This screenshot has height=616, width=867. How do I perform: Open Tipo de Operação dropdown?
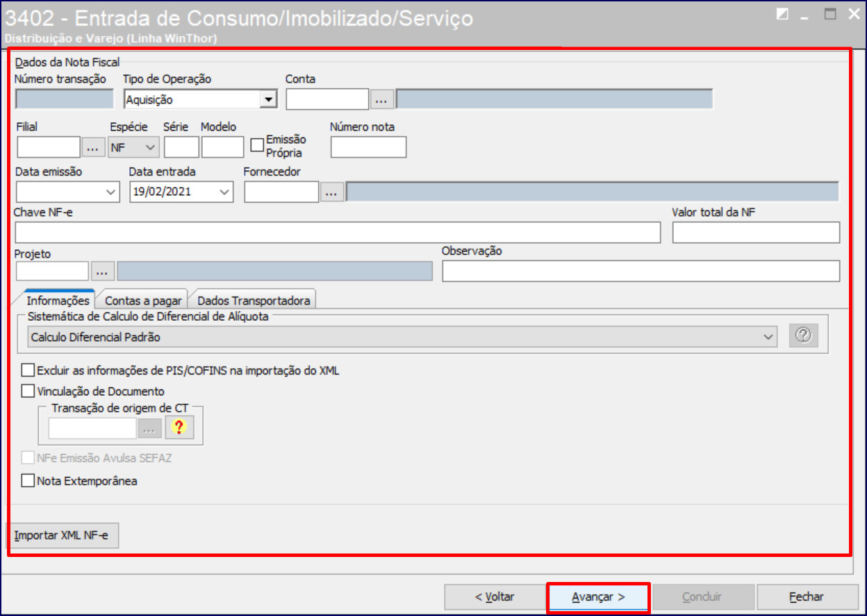coord(268,100)
